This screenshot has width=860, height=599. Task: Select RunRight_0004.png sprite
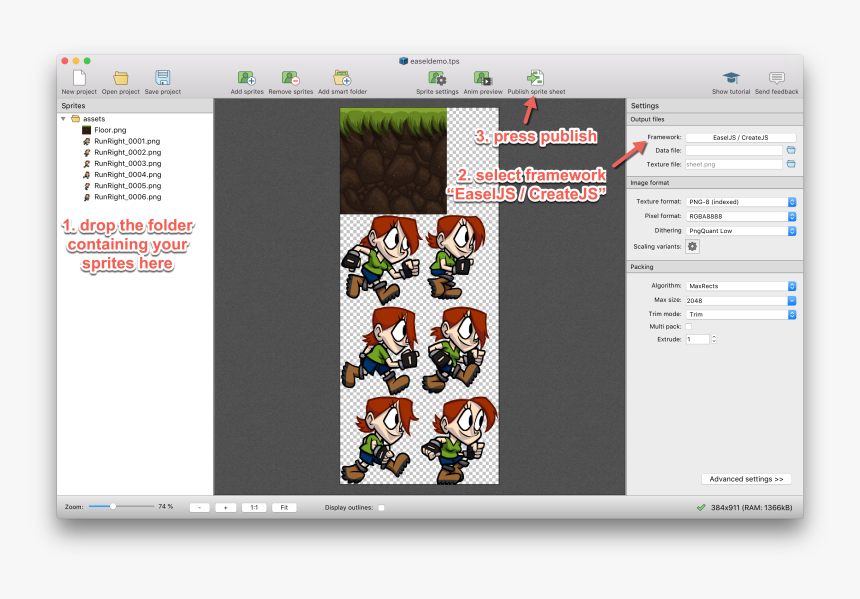pos(127,174)
